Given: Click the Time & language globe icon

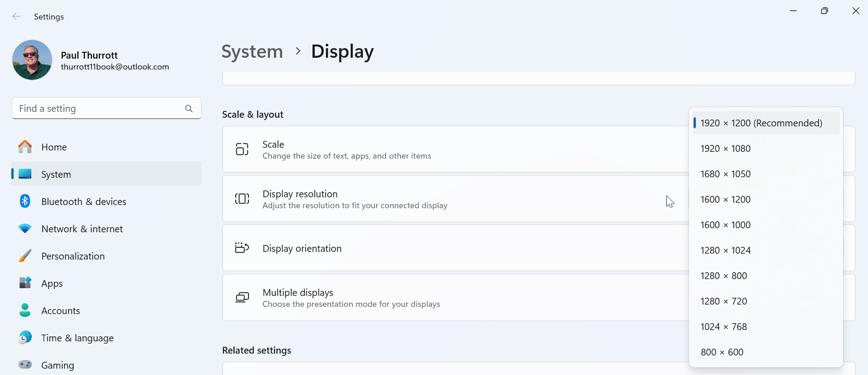Looking at the screenshot, I should click(25, 338).
